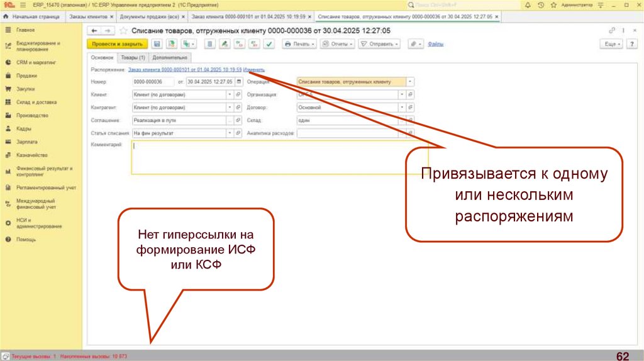The image size is (644, 361).
Task: Go forward with the right arrow button
Action: tap(108, 31)
